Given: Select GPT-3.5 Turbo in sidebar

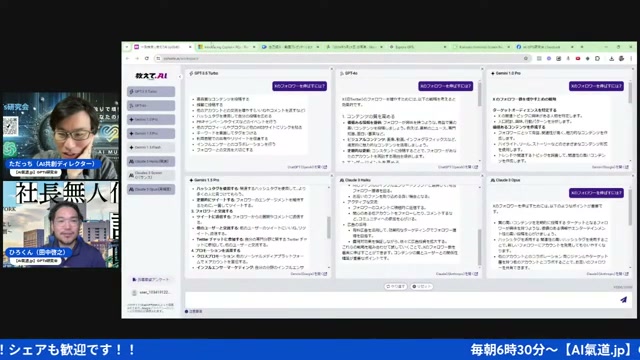Looking at the screenshot, I should (151, 91).
